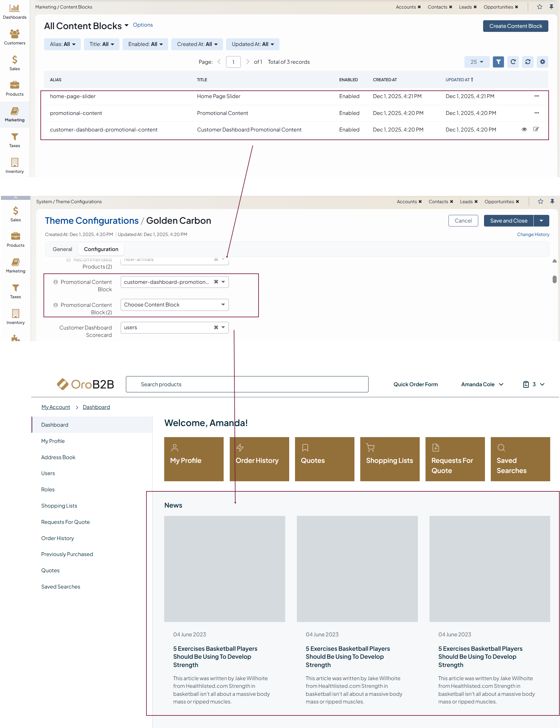Viewport: 560px width, 728px height.
Task: Click the Search products input field
Action: tap(247, 384)
